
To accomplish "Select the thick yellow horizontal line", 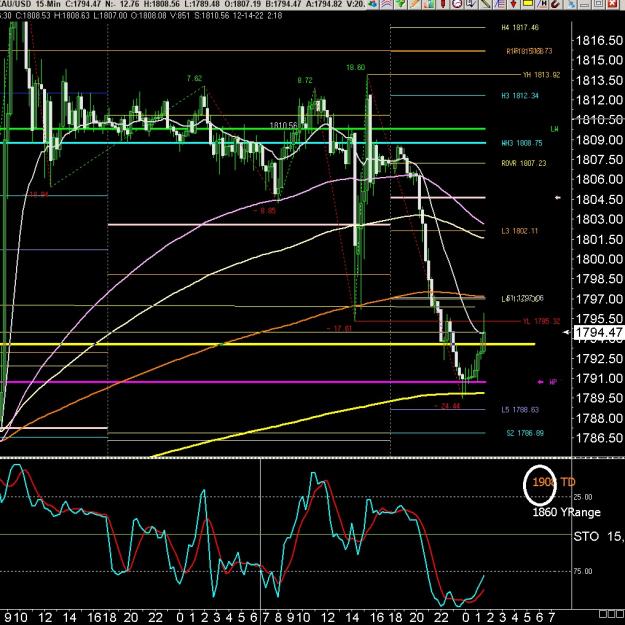I will pyautogui.click(x=267, y=344).
